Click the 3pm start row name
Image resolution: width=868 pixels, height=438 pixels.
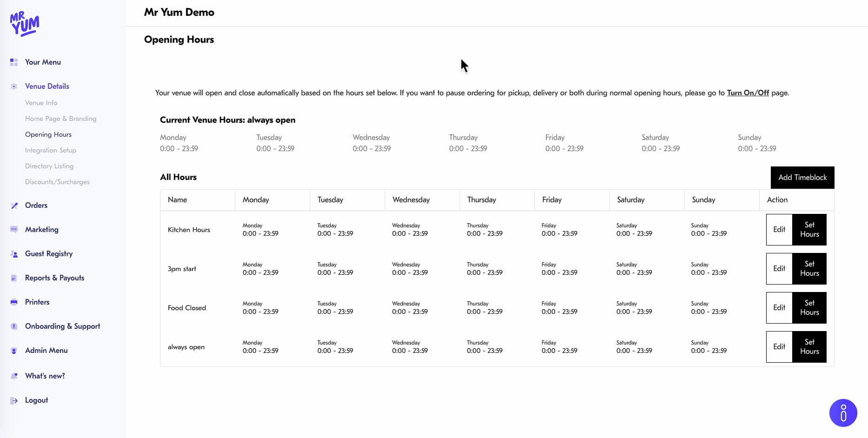pyautogui.click(x=182, y=269)
